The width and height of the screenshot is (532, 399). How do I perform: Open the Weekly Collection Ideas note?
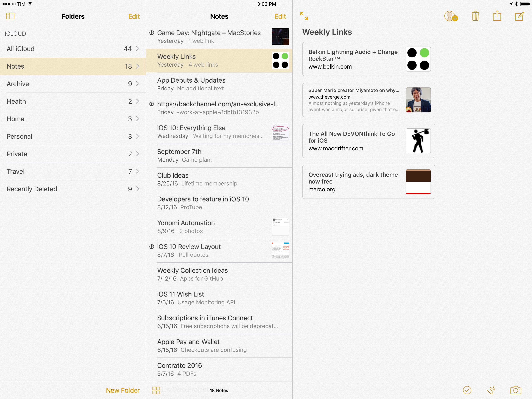219,274
